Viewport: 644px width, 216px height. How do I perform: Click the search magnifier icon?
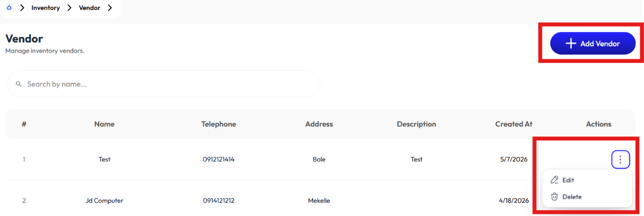click(x=19, y=84)
